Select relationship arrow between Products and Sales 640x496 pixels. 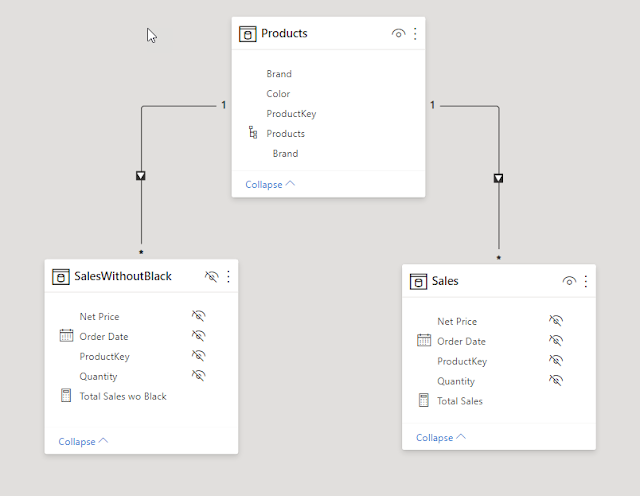(x=498, y=178)
